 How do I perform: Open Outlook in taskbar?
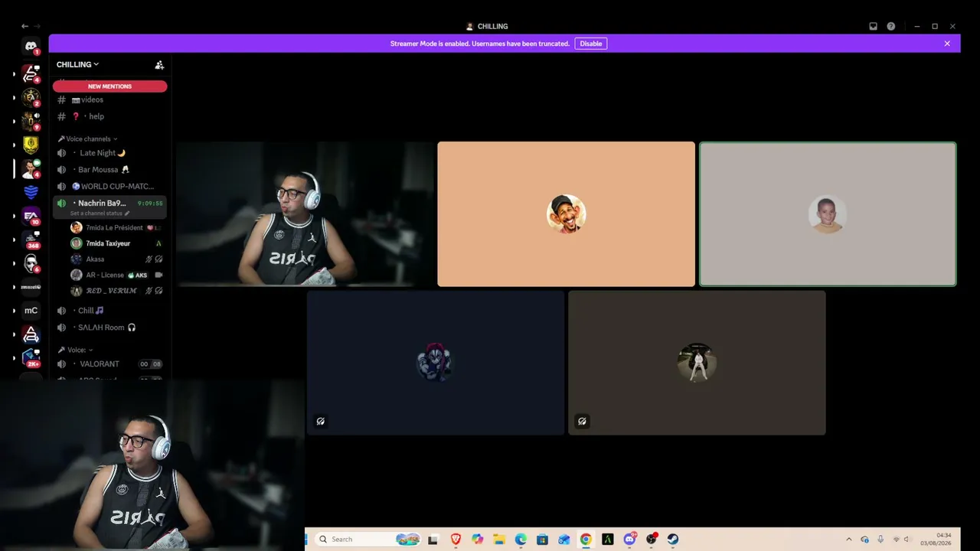tap(563, 539)
